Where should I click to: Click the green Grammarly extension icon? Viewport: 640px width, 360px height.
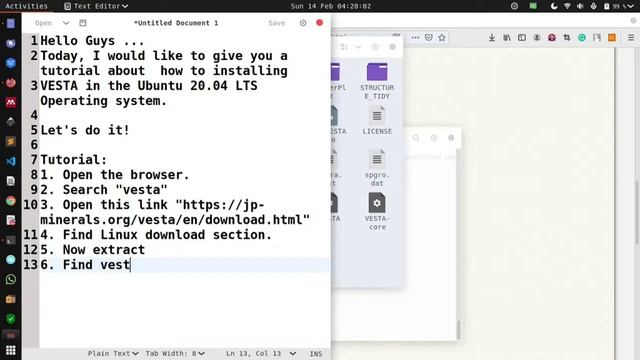point(582,38)
